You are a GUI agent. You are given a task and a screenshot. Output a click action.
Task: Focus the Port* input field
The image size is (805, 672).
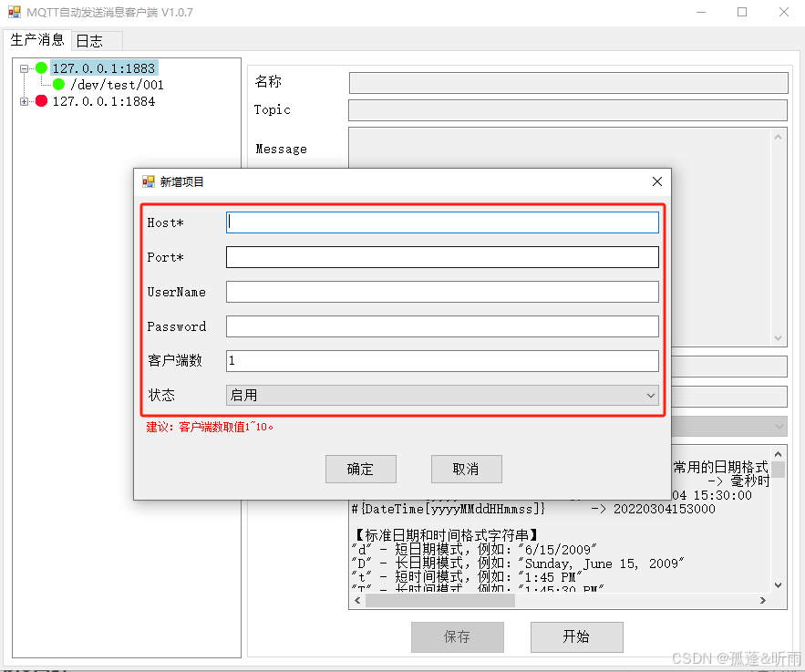click(x=442, y=257)
